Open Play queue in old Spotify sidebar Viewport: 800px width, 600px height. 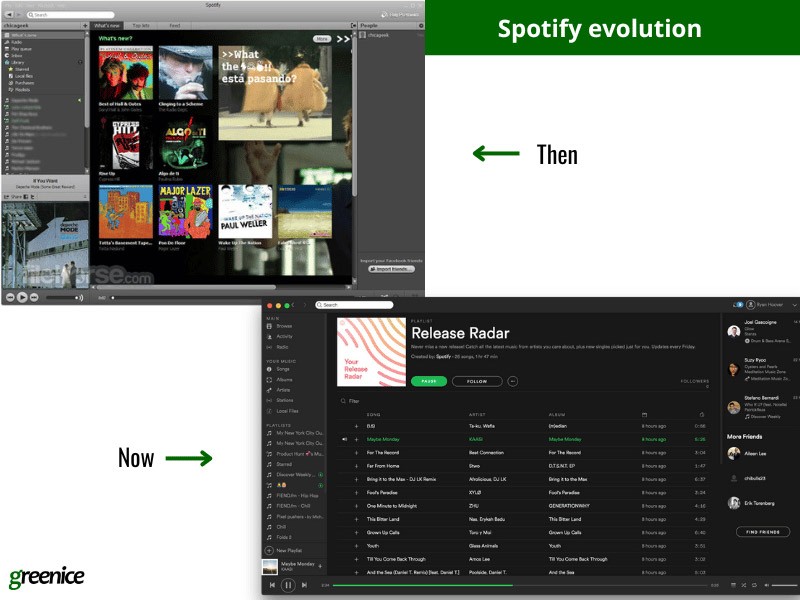pyautogui.click(x=21, y=48)
